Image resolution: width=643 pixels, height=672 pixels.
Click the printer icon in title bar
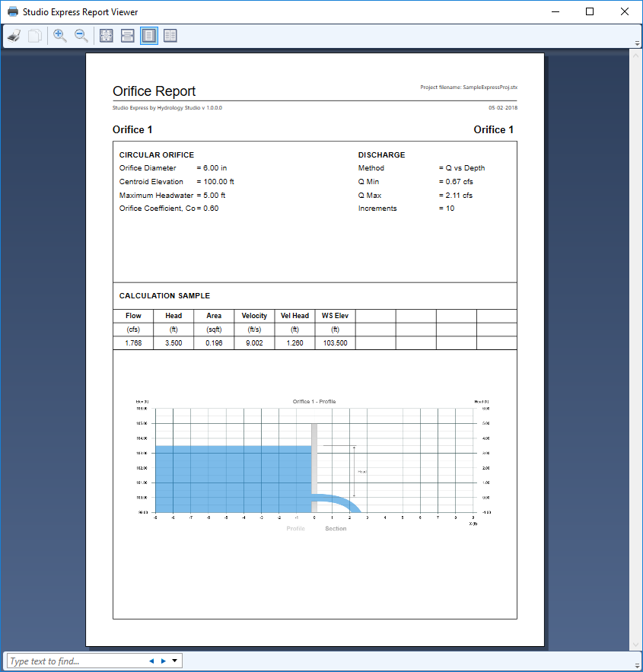click(x=13, y=11)
